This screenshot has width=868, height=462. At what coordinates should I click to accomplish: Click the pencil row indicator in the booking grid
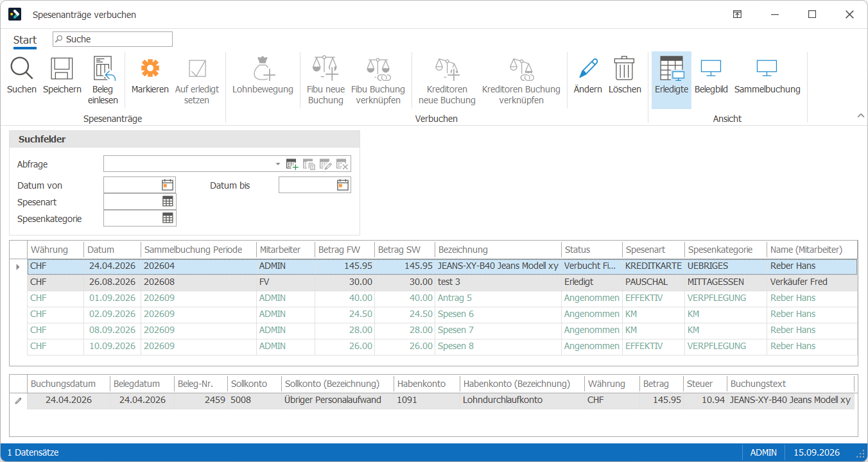coord(19,400)
